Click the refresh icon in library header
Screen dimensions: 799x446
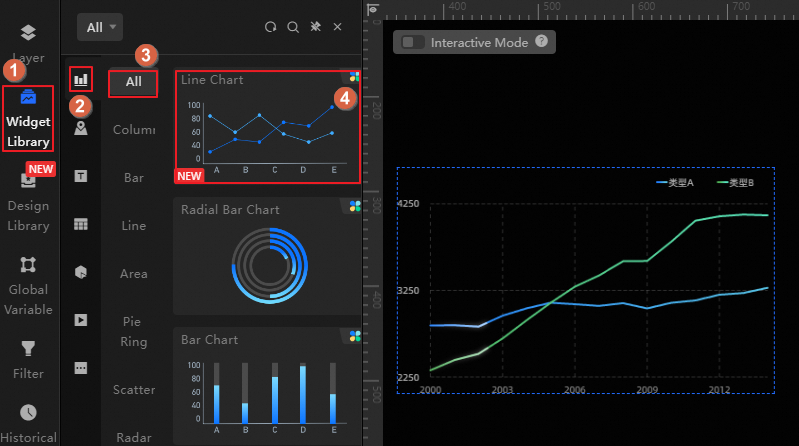point(271,27)
